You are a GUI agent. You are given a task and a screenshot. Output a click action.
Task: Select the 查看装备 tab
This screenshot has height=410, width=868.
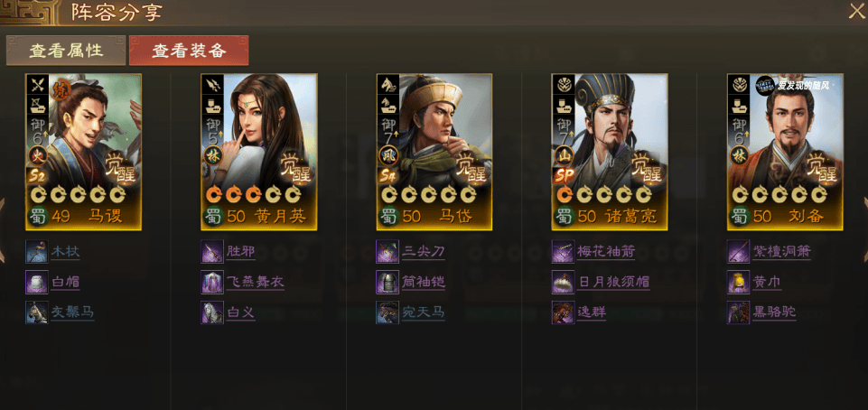tap(189, 51)
